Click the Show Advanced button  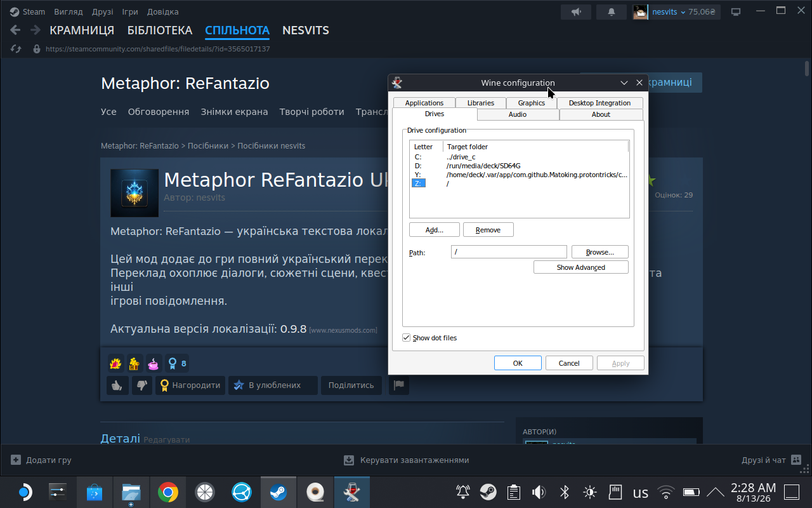pyautogui.click(x=581, y=267)
